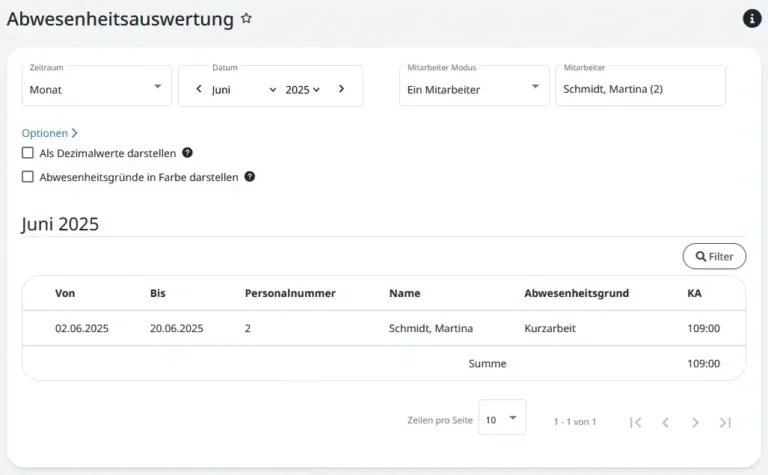Viewport: 768px width, 475px height.
Task: Change Zeilen pro Seite dropdown value
Action: (502, 418)
